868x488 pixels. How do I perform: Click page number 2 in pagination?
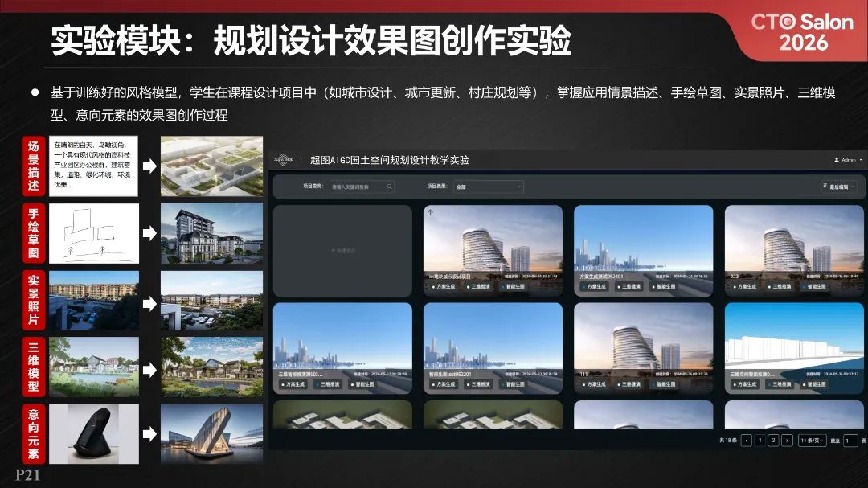point(773,440)
